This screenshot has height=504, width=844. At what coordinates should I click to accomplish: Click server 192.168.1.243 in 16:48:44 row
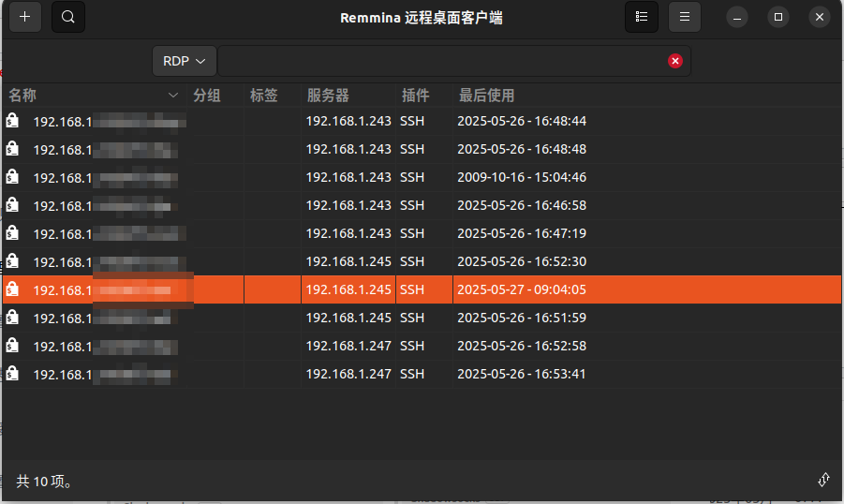tap(348, 121)
